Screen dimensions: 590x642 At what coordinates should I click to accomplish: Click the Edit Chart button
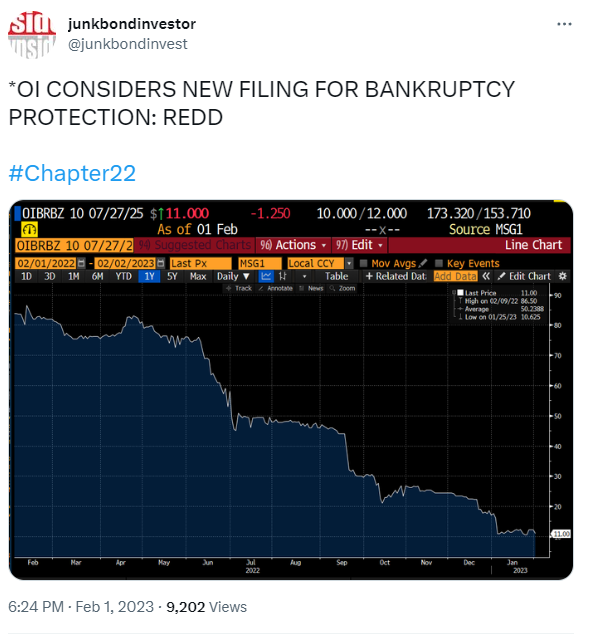coord(524,276)
